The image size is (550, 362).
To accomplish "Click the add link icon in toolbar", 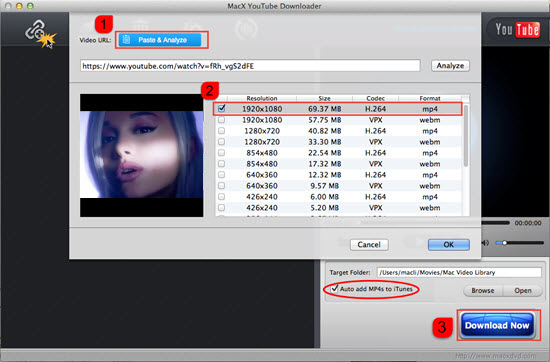I will [37, 32].
